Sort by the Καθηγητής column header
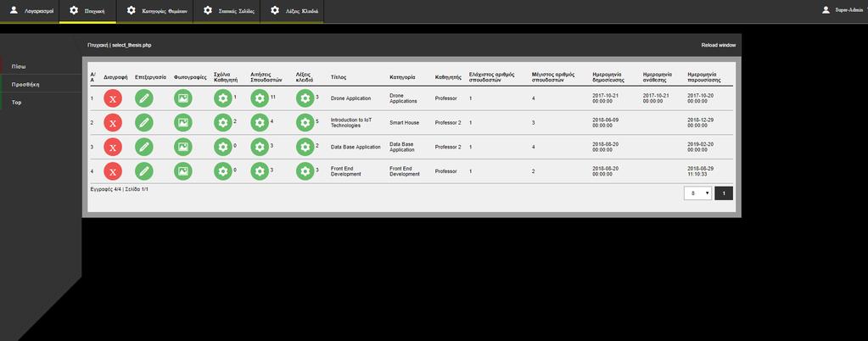The image size is (868, 341). (x=448, y=78)
